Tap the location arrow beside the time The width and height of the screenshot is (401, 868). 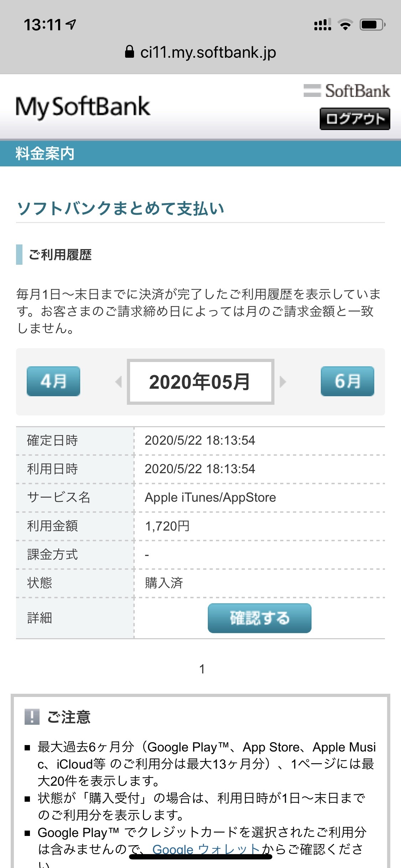tap(71, 24)
